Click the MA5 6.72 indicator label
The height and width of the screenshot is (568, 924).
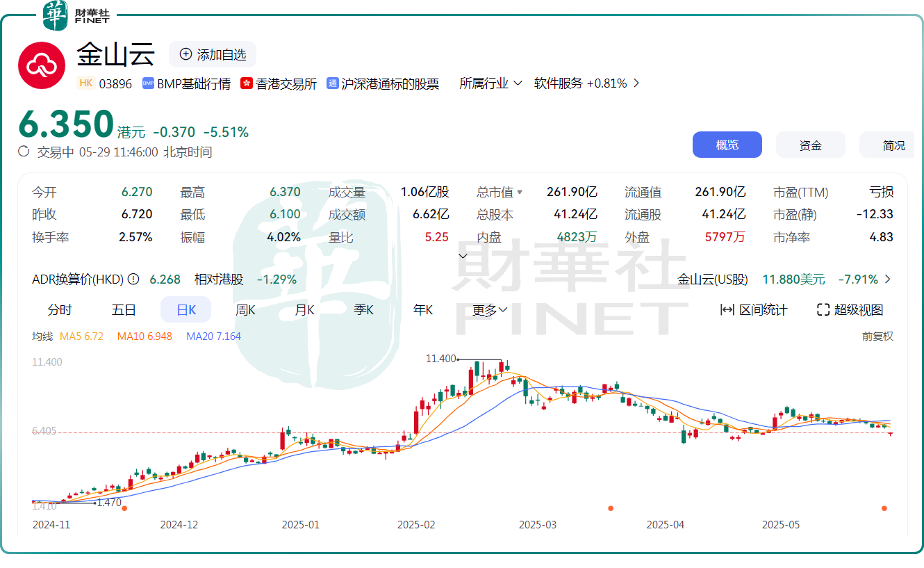(81, 336)
